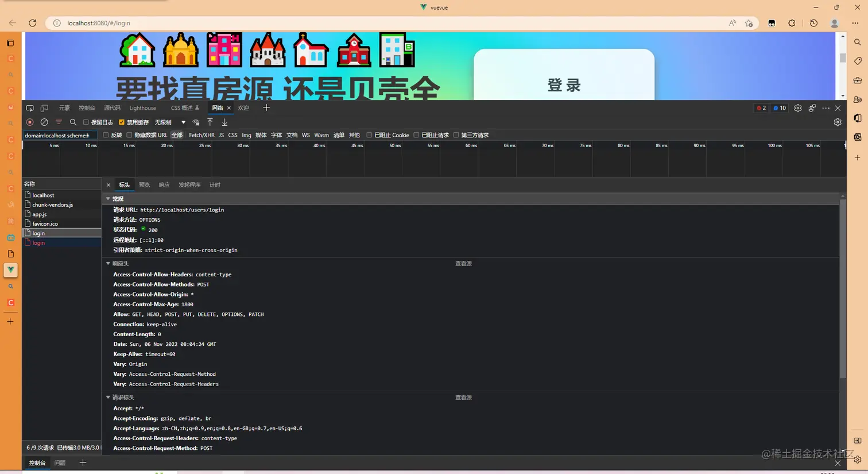Check the 第三方请求 checkbox

(456, 135)
